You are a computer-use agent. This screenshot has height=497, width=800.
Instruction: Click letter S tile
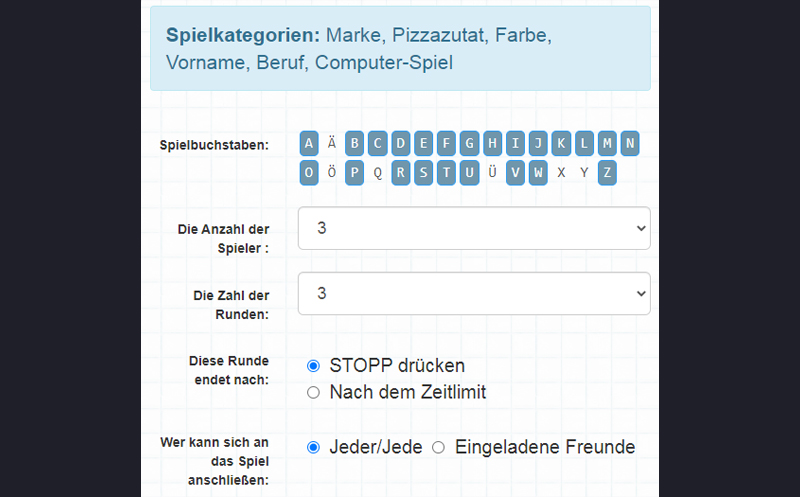423,173
